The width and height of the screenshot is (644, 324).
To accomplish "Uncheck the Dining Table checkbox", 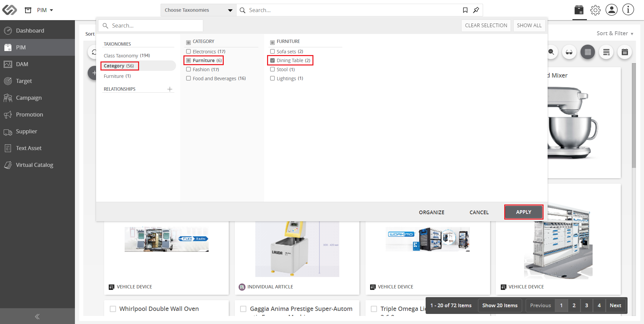I will coord(272,60).
